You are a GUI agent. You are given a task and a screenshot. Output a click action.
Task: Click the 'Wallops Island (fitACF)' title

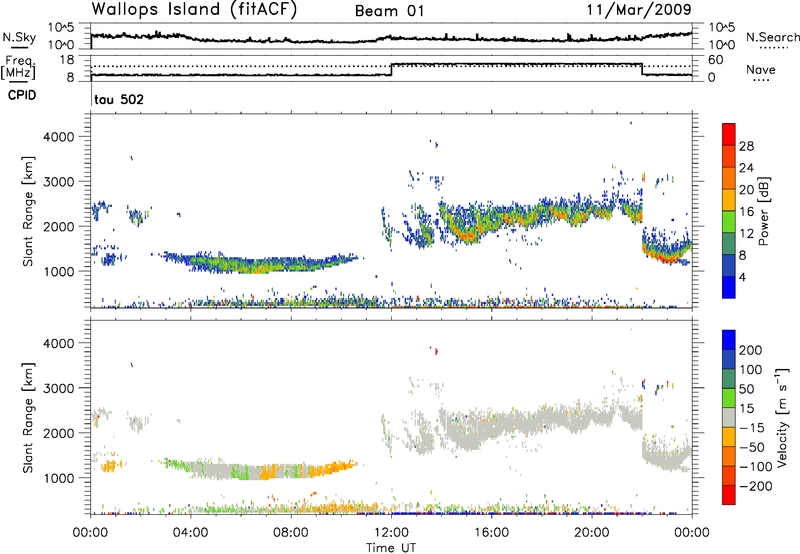click(194, 10)
